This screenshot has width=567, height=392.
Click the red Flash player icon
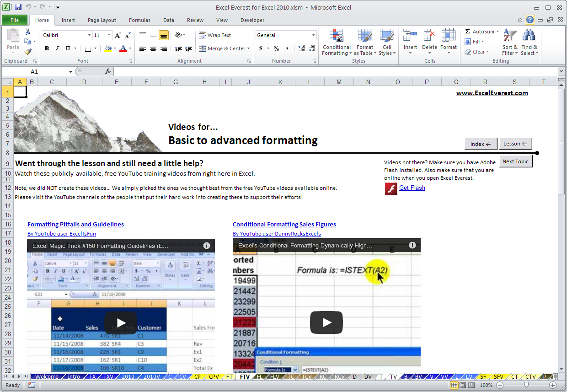[391, 188]
